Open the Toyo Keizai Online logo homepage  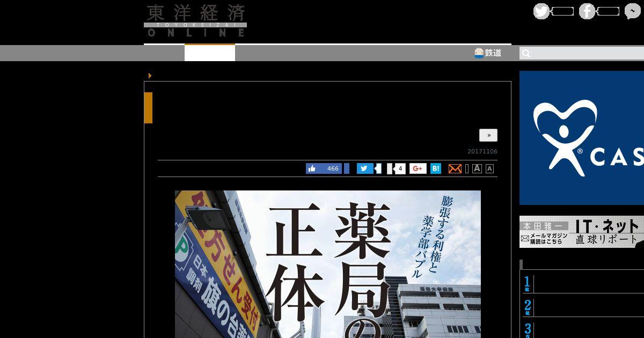coord(195,21)
